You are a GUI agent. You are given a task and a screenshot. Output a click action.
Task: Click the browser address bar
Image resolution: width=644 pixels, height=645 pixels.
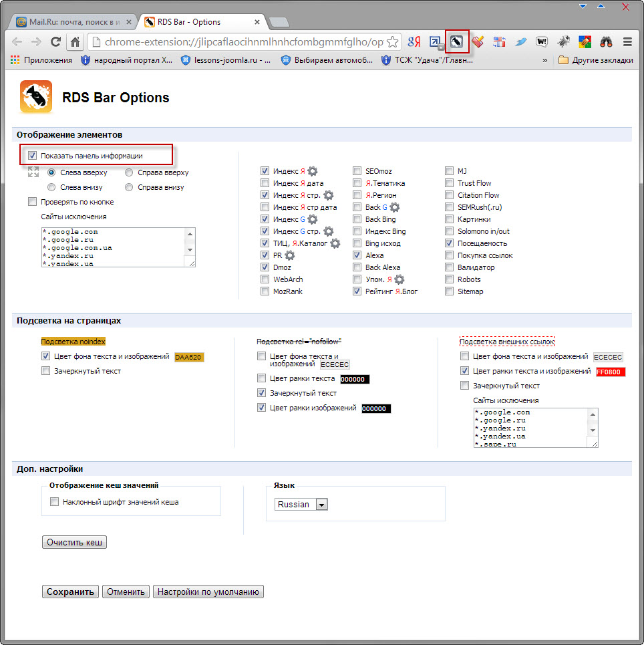243,41
